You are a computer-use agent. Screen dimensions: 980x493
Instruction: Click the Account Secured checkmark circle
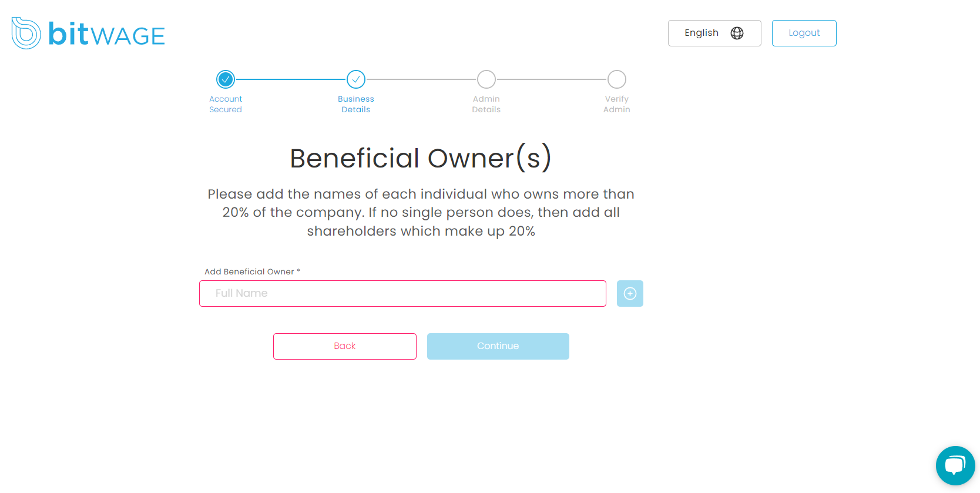click(226, 79)
